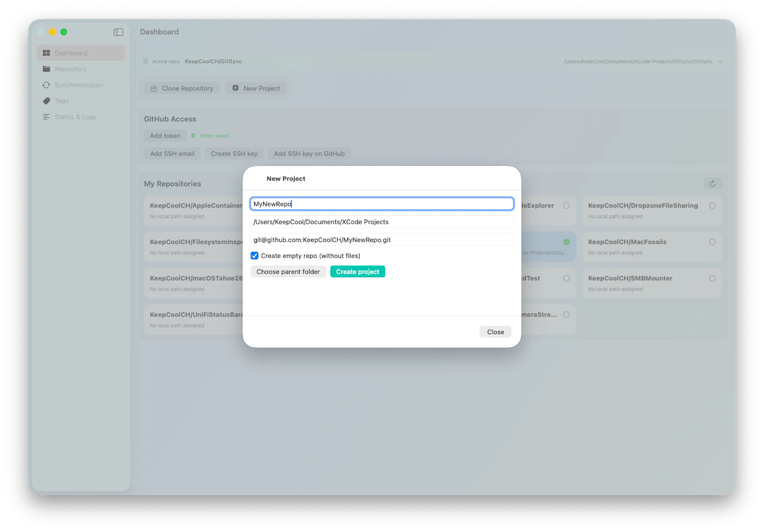Viewport: 764px width, 532px height.
Task: Click Create SSH key button
Action: pyautogui.click(x=234, y=154)
